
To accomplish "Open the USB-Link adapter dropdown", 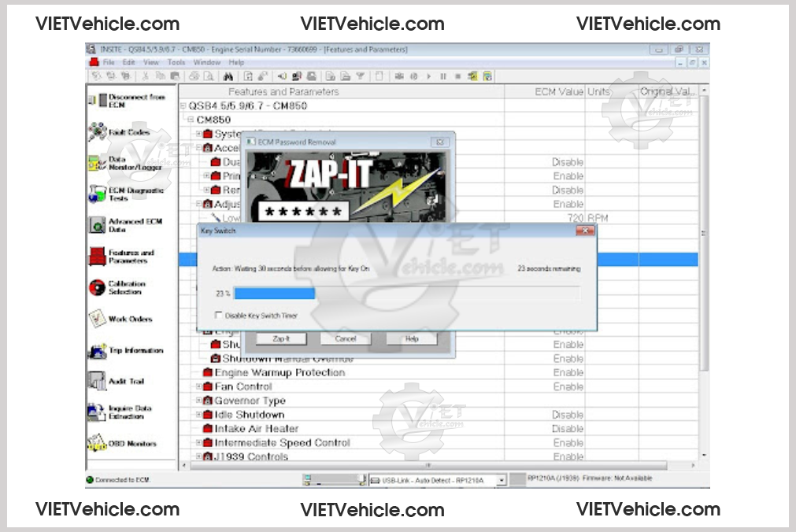I will (x=502, y=479).
